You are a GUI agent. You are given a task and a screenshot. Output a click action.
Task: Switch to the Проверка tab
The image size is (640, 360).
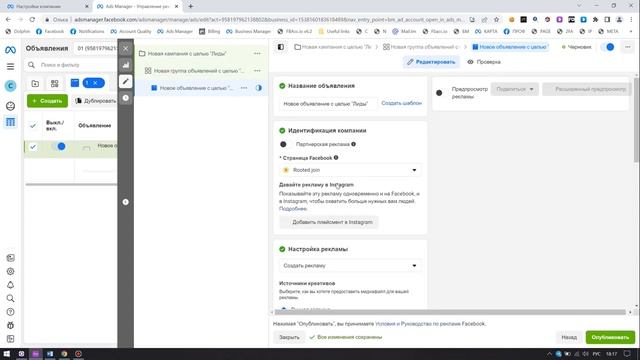(x=484, y=62)
